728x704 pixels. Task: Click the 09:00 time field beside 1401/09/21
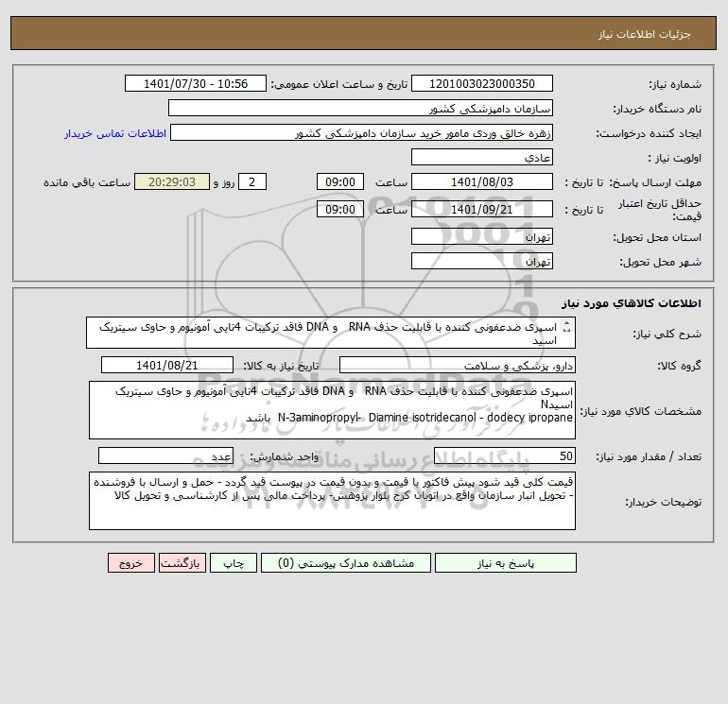pos(340,209)
